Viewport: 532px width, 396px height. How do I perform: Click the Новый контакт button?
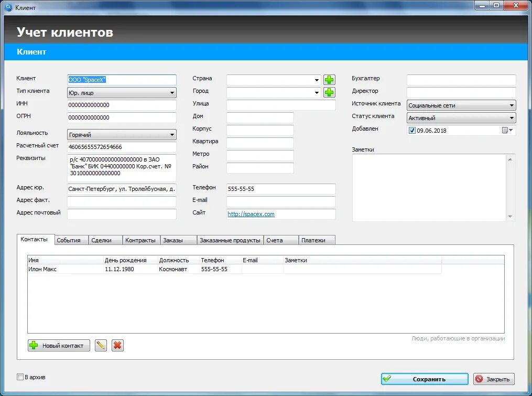pyautogui.click(x=59, y=346)
